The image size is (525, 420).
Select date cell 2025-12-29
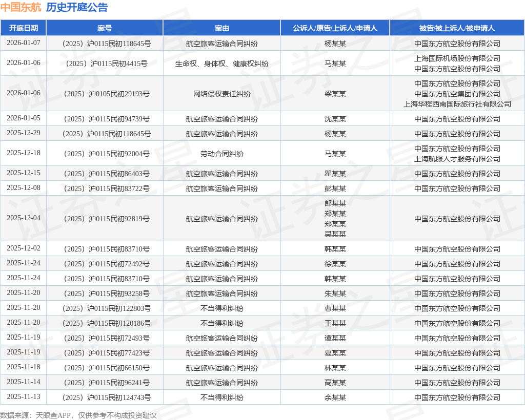click(24, 133)
